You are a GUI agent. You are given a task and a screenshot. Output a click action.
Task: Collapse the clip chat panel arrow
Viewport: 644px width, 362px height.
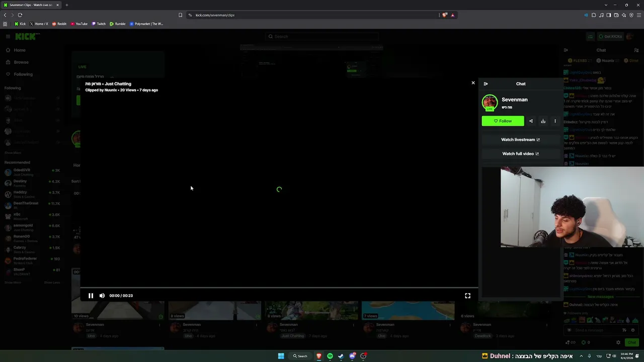point(486,84)
